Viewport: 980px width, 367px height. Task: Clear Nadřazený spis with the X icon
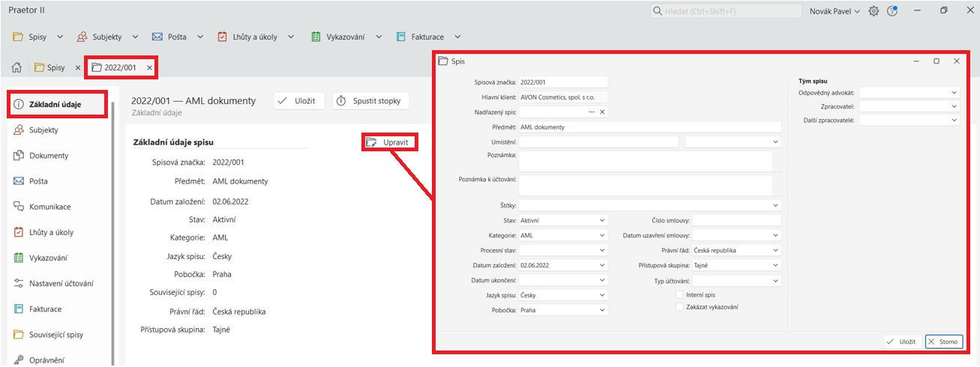pos(602,112)
